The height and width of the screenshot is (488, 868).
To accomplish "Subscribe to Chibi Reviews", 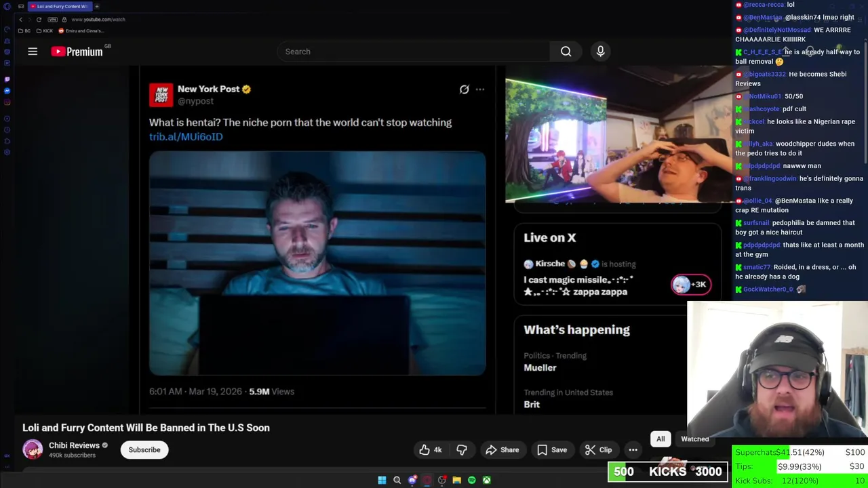I will point(144,450).
